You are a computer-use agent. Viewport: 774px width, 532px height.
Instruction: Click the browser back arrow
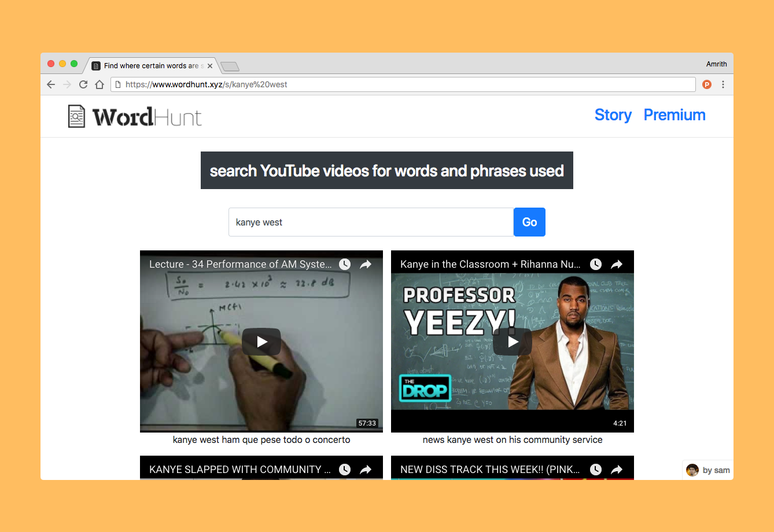tap(51, 84)
